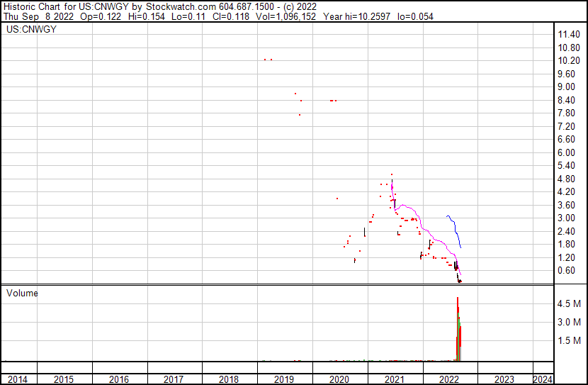Click the 1.5 M volume axis label
This screenshot has height=385, width=588.
click(x=570, y=341)
